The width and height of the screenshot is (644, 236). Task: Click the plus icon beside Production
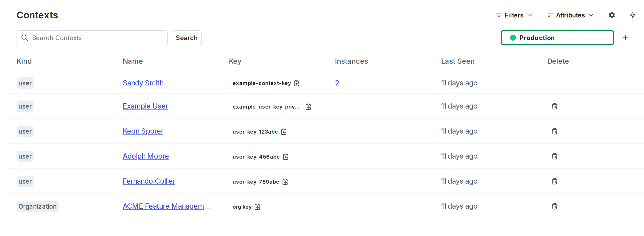[x=626, y=38]
